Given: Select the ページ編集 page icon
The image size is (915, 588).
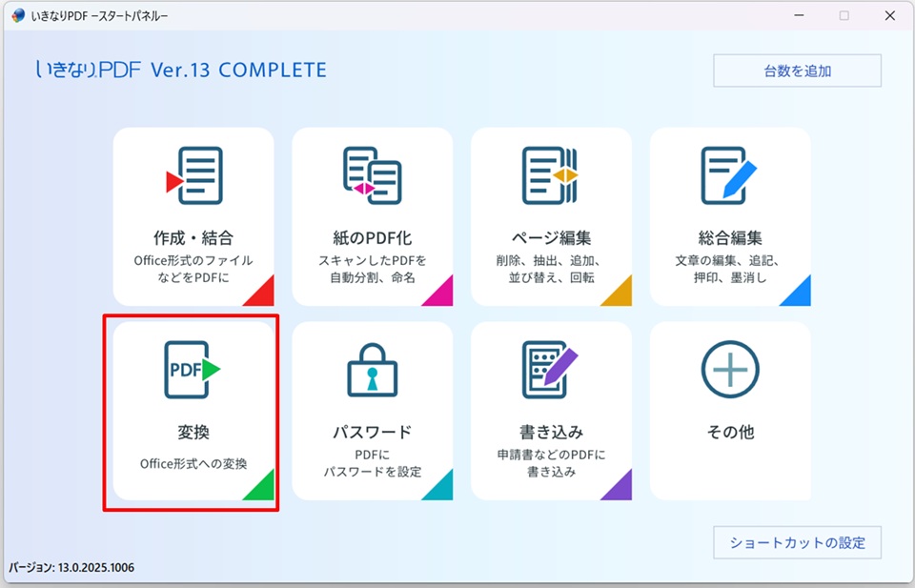Looking at the screenshot, I should click(550, 176).
